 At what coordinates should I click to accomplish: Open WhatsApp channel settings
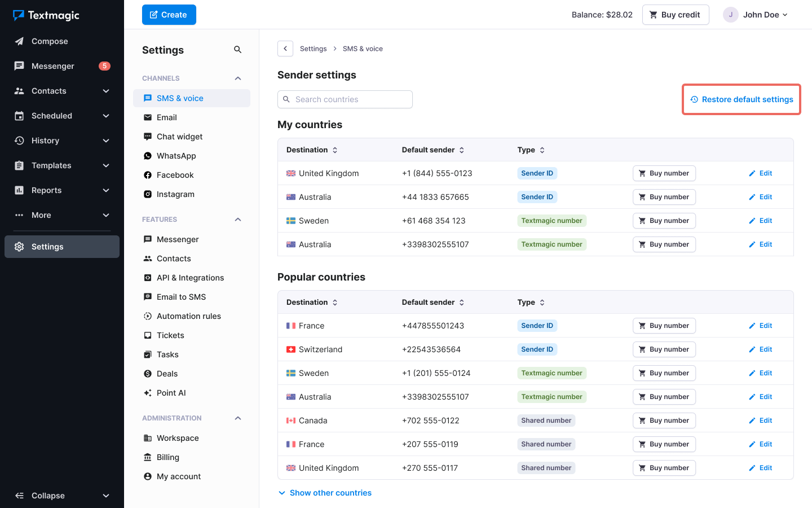pyautogui.click(x=176, y=156)
